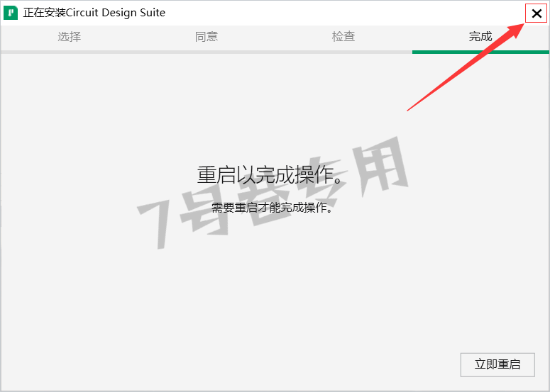Image resolution: width=550 pixels, height=392 pixels.
Task: Close the Circuit Design Suite installer window
Action: point(537,13)
